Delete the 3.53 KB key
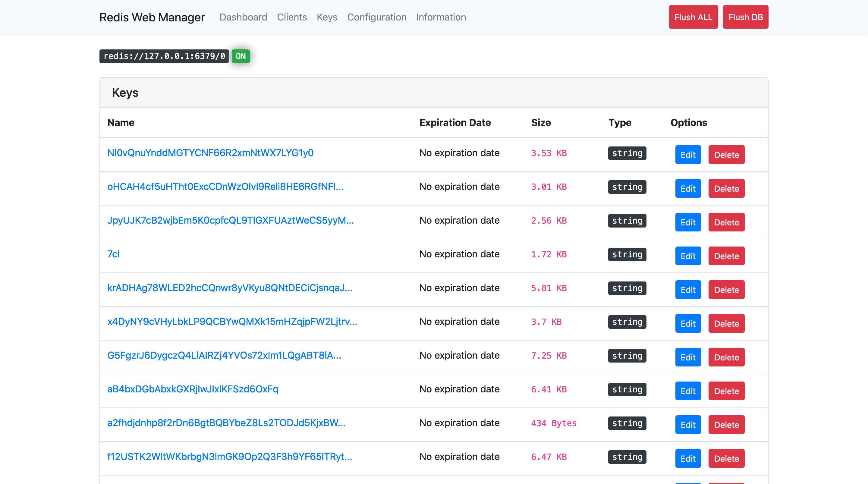The height and width of the screenshot is (484, 868). pyautogui.click(x=726, y=155)
